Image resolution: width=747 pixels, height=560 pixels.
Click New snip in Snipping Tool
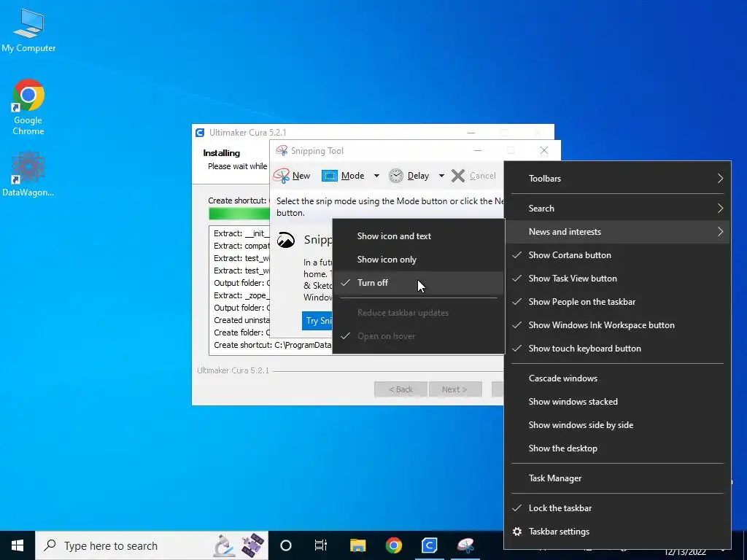(x=292, y=176)
